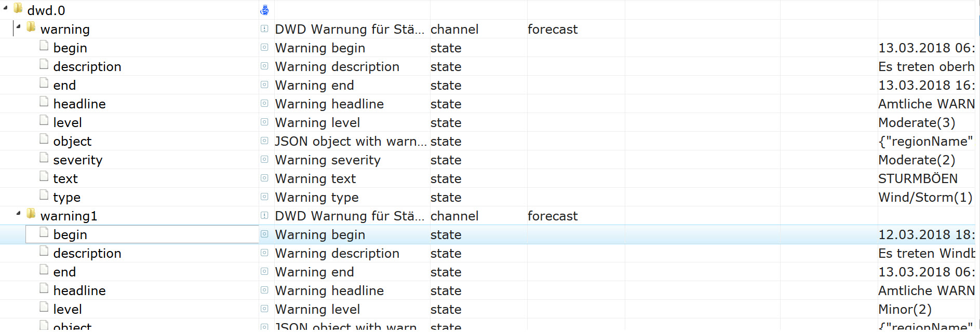Click the dwd.0 folder icon
This screenshot has width=980, height=334.
(18, 8)
